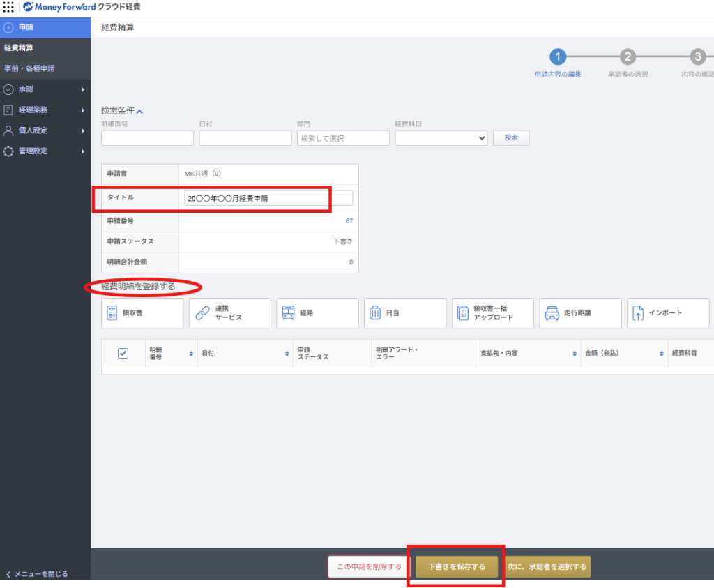Viewport: 714px width, 588px height.
Task: Expand the 経理業務 sidebar menu
Action: 45,110
